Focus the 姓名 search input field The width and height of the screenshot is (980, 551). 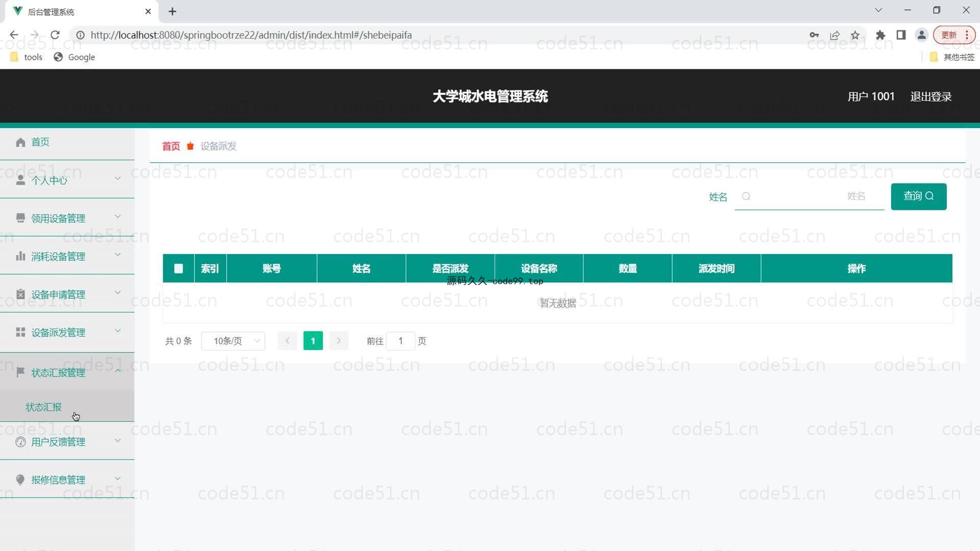tap(810, 196)
